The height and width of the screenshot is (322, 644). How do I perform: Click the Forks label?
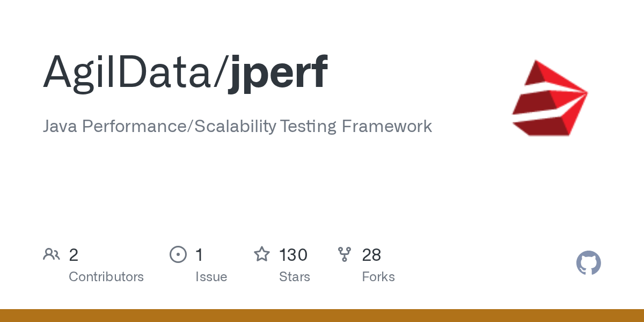click(x=378, y=277)
